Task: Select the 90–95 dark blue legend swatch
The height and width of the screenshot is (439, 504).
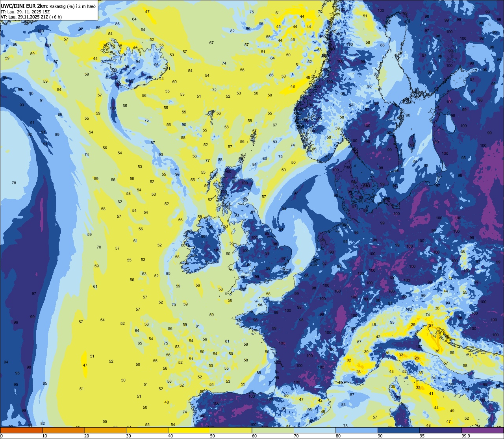Action: click(x=398, y=430)
